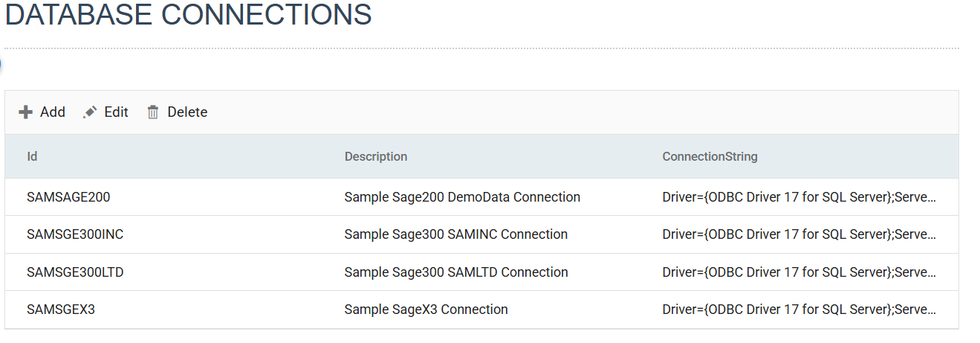Click Sample Sage300 SAMINC Connection description

[456, 234]
